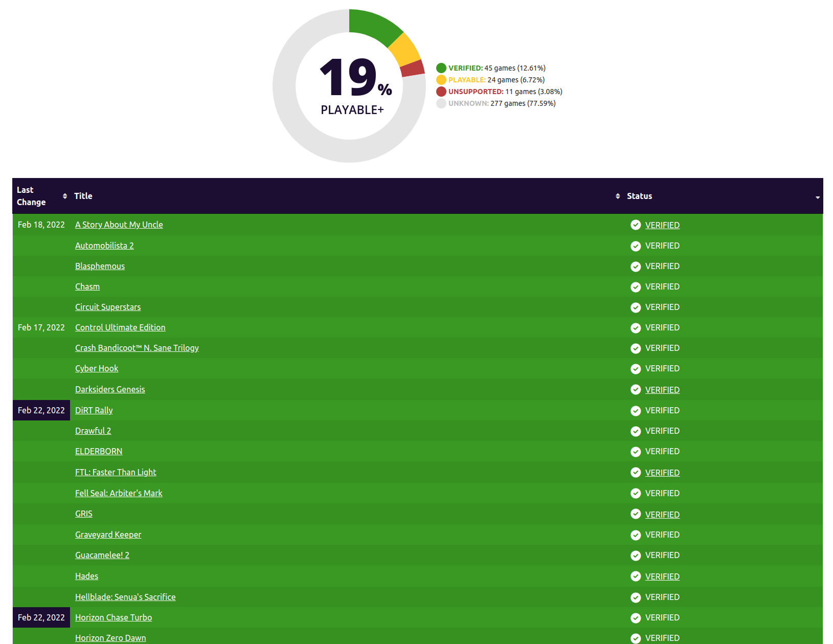The width and height of the screenshot is (833, 644).
Task: Click the checkmark icon in Control Ultimate Edition row
Action: pos(636,328)
